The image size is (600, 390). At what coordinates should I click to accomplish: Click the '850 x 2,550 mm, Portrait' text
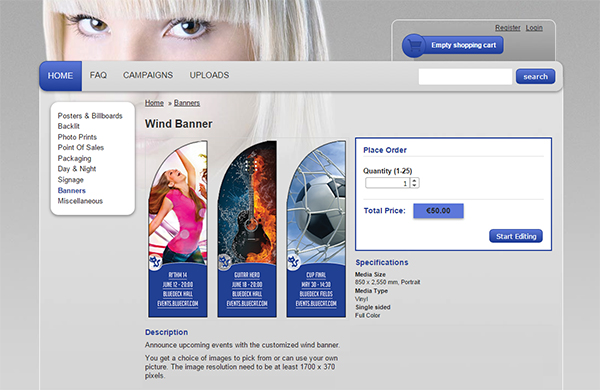(x=387, y=282)
